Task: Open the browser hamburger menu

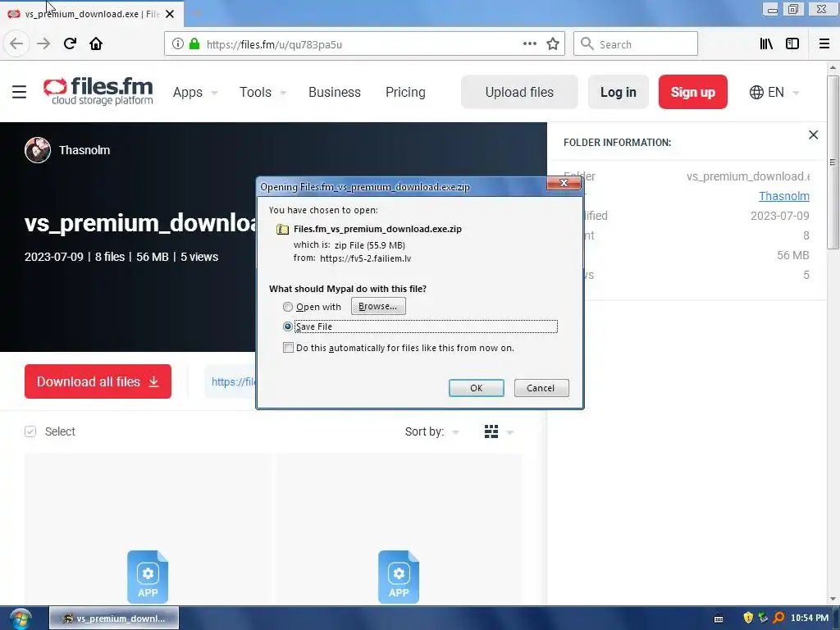Action: pos(824,44)
